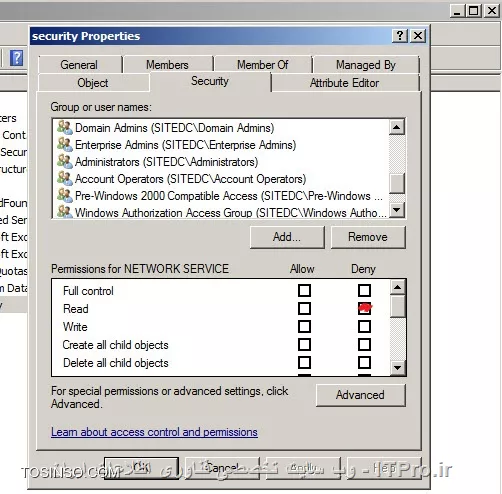Click the Read permission label
This screenshot has width=502, height=494.
click(76, 309)
